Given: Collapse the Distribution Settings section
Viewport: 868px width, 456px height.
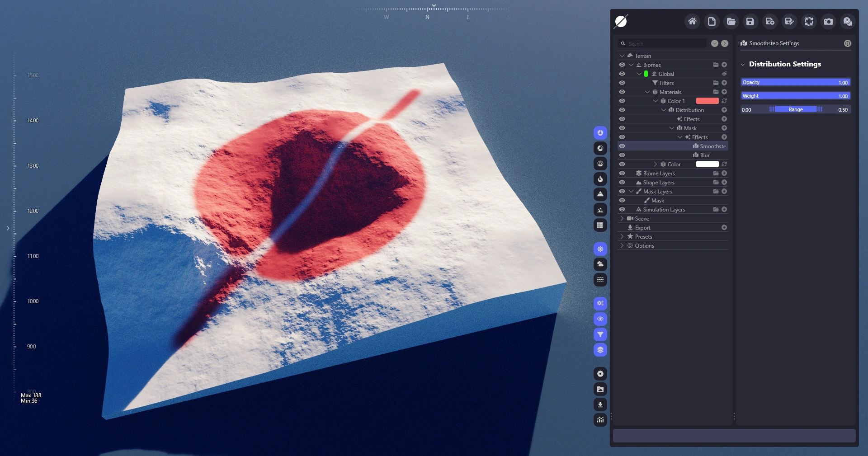Looking at the screenshot, I should click(x=743, y=64).
